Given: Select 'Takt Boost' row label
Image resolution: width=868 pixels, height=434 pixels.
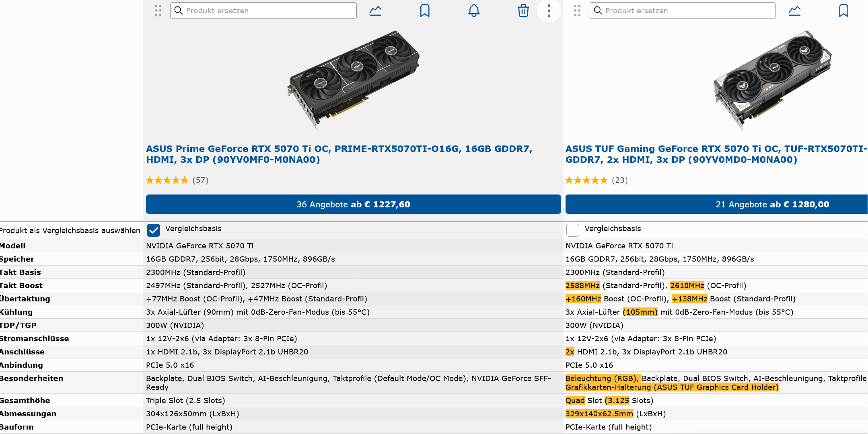Looking at the screenshot, I should point(21,285).
